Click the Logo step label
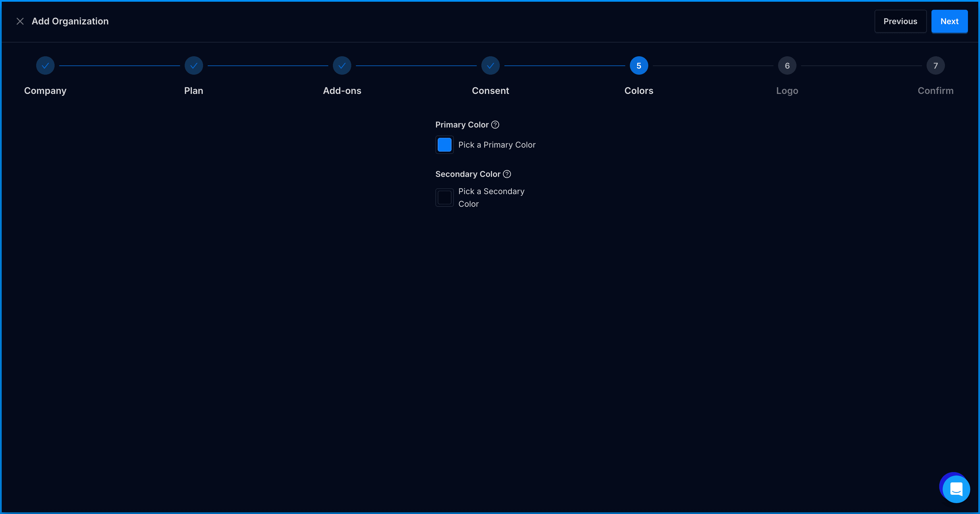The width and height of the screenshot is (980, 514). [787, 91]
